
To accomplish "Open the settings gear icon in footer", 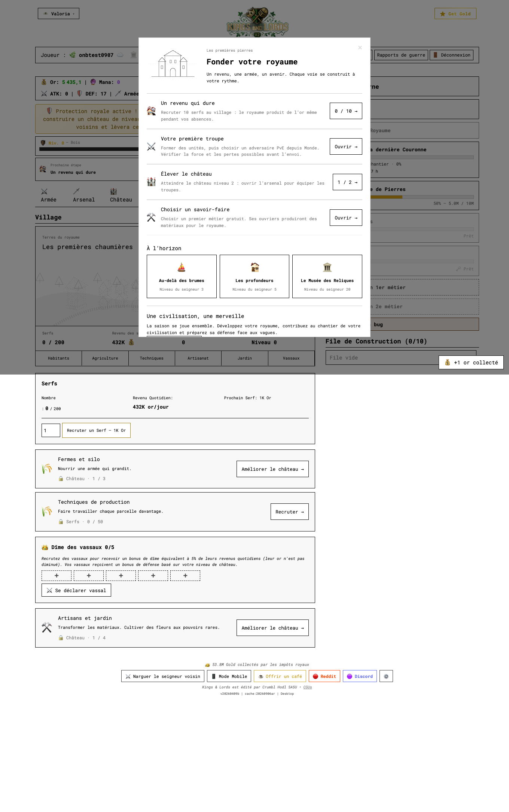I will click(x=386, y=676).
